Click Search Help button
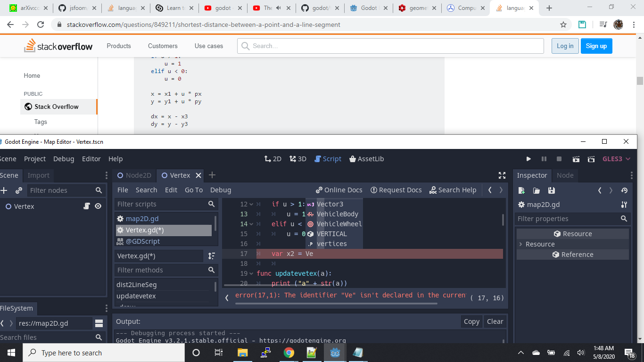644x362 pixels. [453, 190]
